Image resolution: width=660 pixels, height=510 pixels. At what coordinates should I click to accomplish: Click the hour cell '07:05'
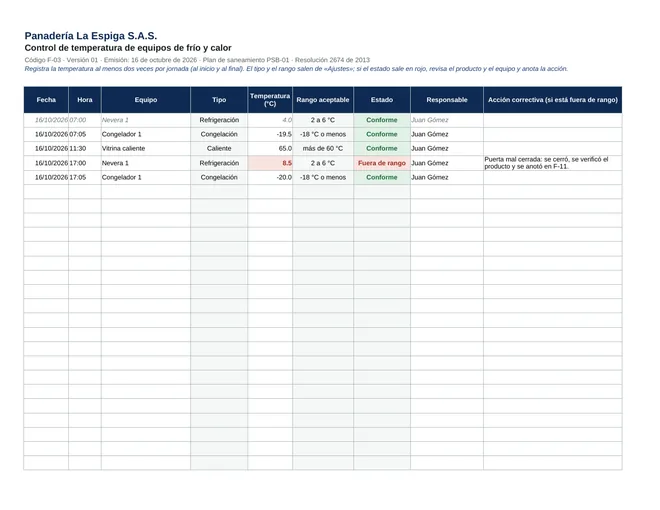click(x=85, y=134)
